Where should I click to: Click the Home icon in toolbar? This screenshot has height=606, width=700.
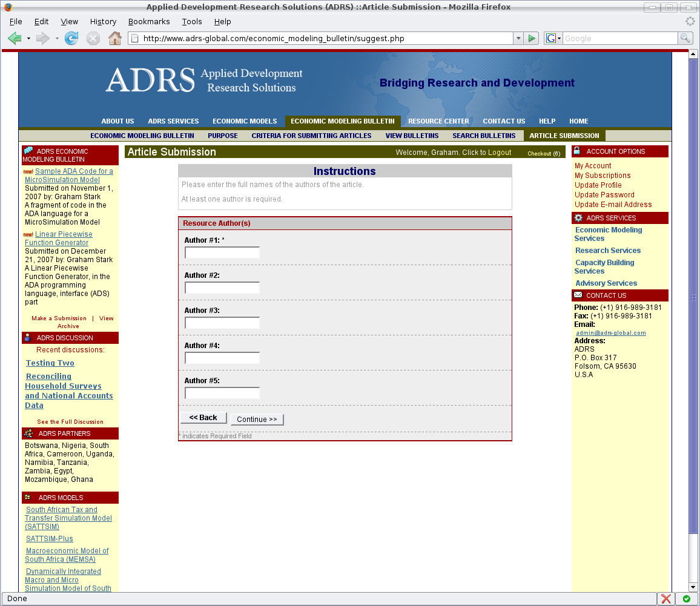114,39
